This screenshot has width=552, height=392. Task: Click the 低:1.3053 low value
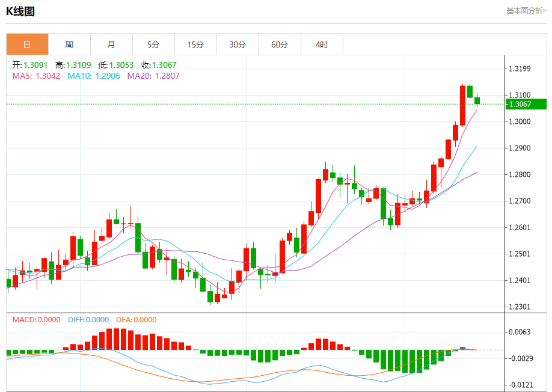click(116, 65)
